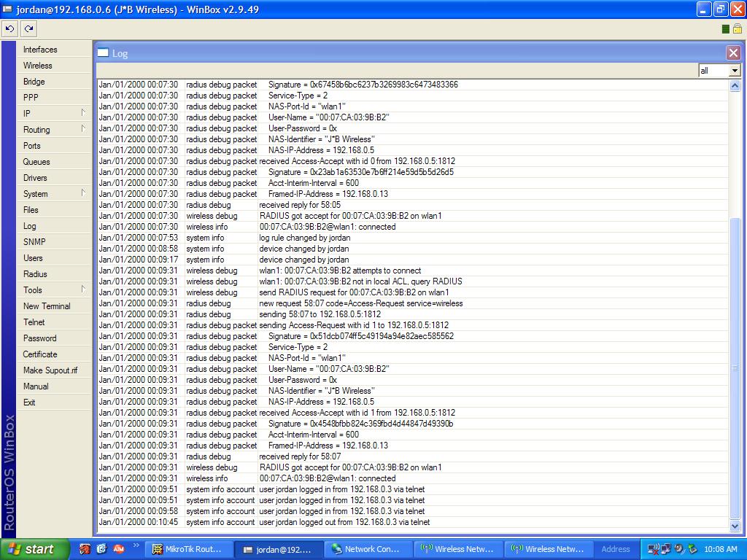The image size is (747, 560).
Task: Select Log in the sidebar
Action: point(54,226)
